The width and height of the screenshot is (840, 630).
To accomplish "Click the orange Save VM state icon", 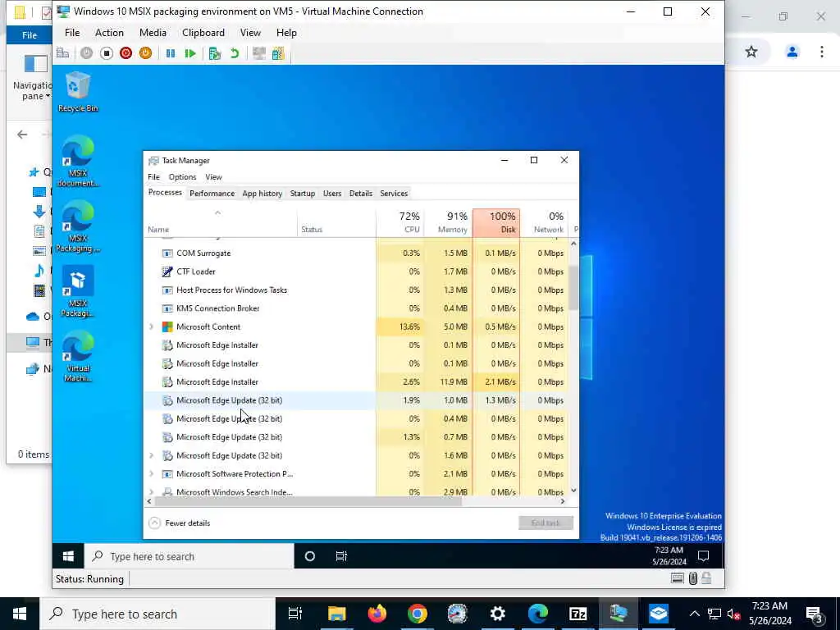I will pos(145,53).
